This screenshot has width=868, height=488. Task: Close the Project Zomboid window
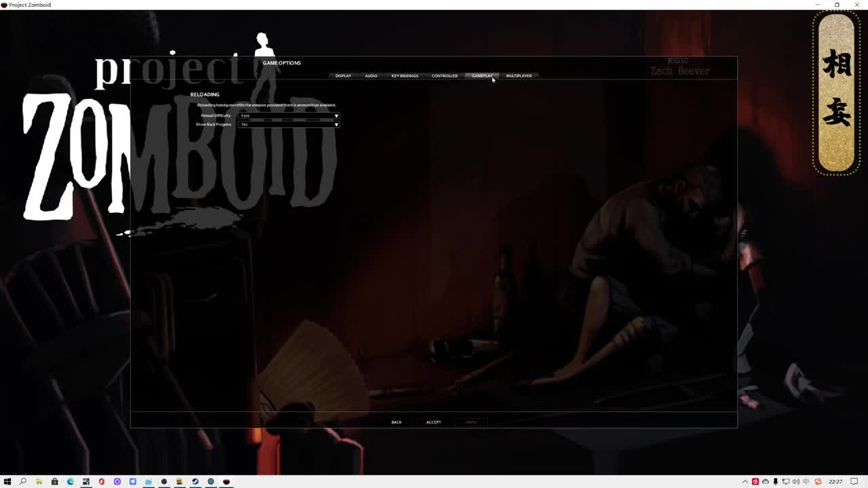coord(857,5)
